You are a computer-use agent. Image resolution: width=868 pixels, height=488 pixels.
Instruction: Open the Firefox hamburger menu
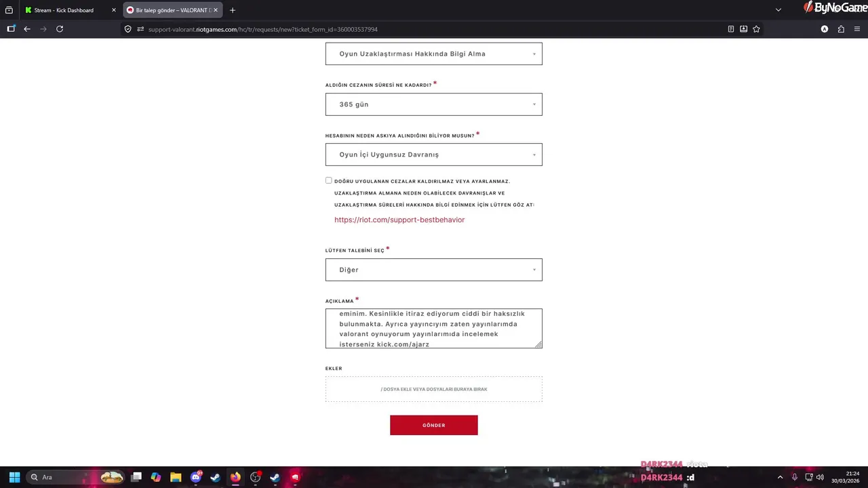[857, 29]
